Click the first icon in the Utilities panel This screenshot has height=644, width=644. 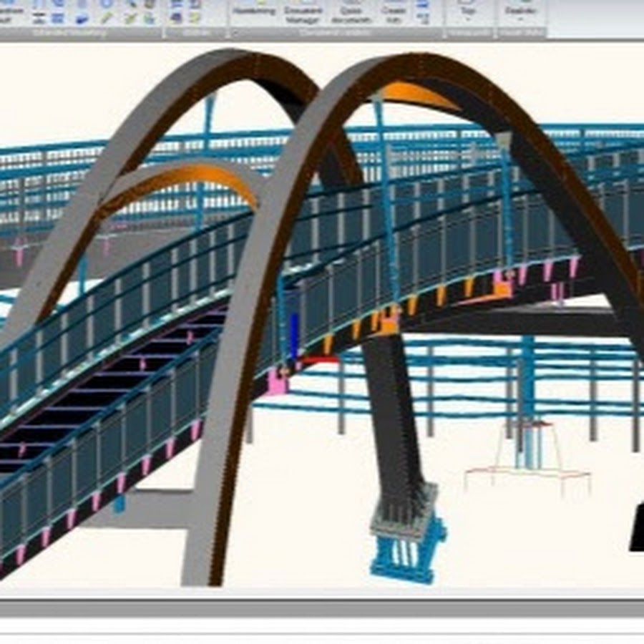175,4
